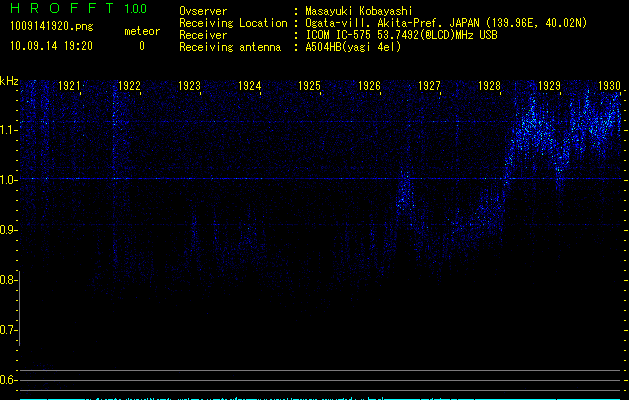Select antenna text A504HB(yagi 4el)
This screenshot has height=400, width=629.
coord(353,47)
